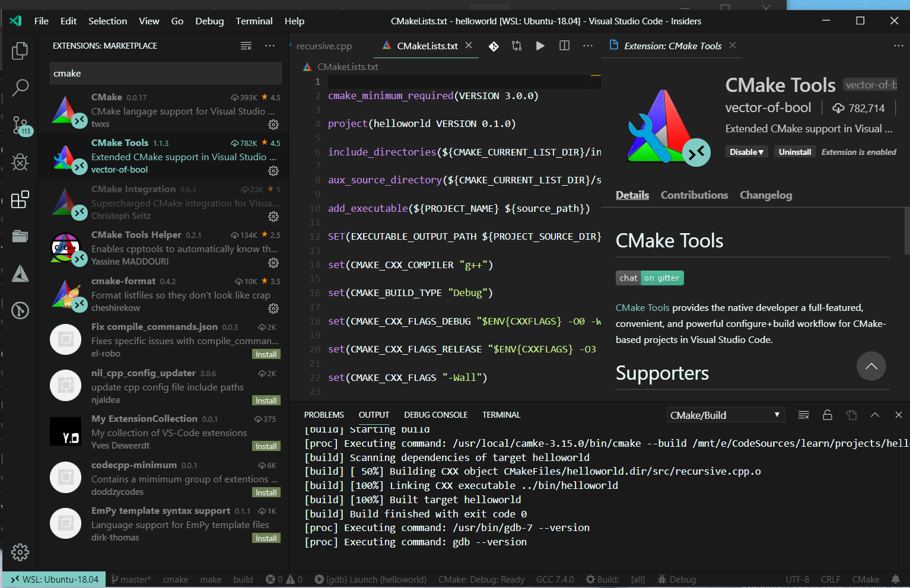This screenshot has width=910, height=588.
Task: Install the nil_cpp_config_updater extension
Action: coord(266,401)
